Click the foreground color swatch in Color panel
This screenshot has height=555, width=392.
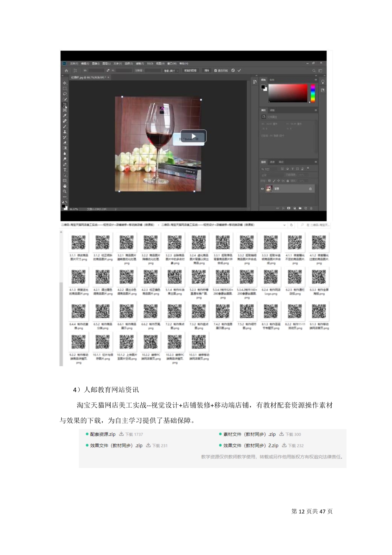point(263,87)
